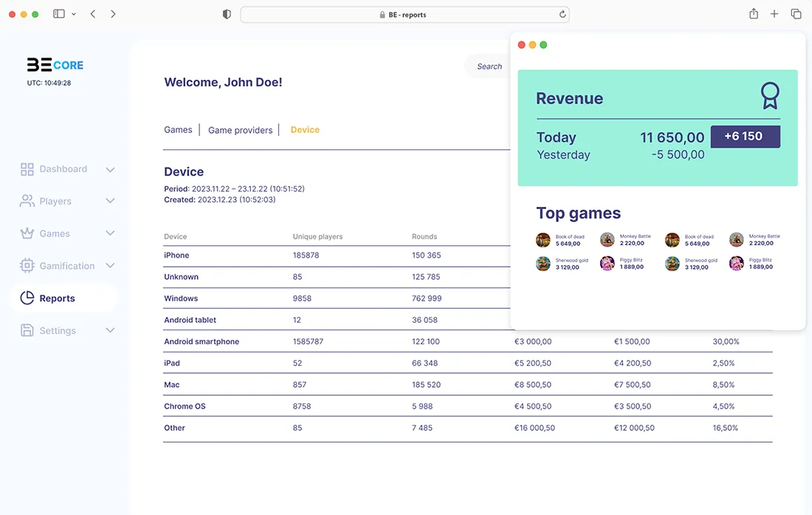Open a new tab with plus icon
Screen dimensions: 812x515
774,14
